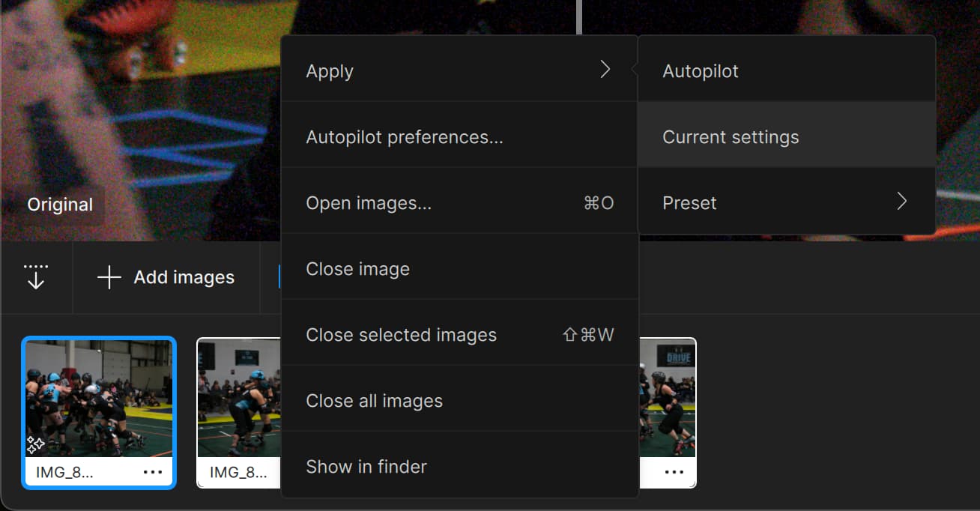Screen dimensions: 980x511
Task: Open the Preset submenu entry
Action: [x=689, y=202]
